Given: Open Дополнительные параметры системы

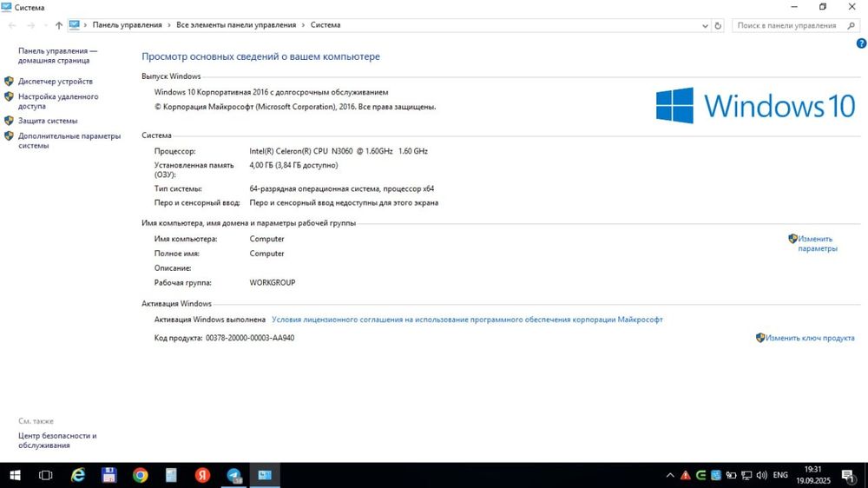Looking at the screenshot, I should click(69, 141).
